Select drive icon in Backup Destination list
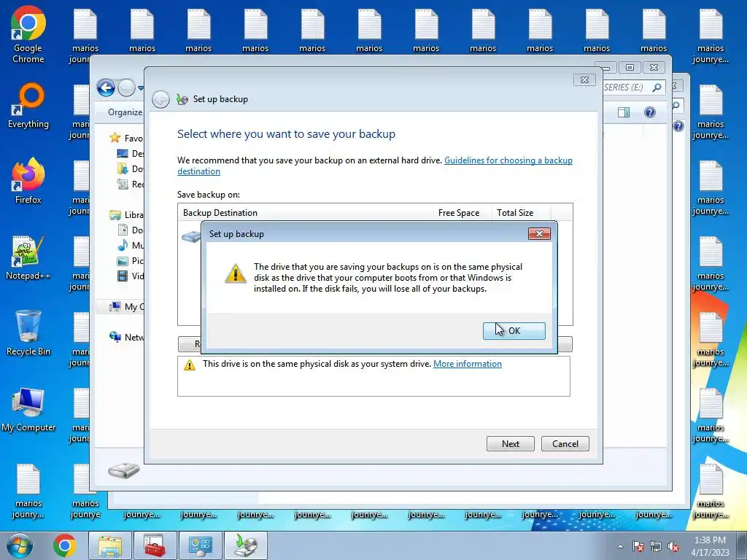The image size is (747, 560). point(191,236)
